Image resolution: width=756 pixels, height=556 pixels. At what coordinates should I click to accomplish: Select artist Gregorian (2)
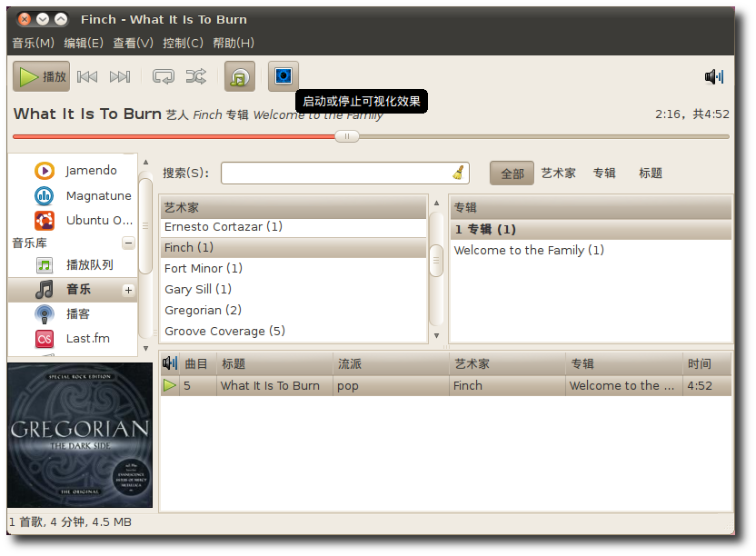click(293, 310)
